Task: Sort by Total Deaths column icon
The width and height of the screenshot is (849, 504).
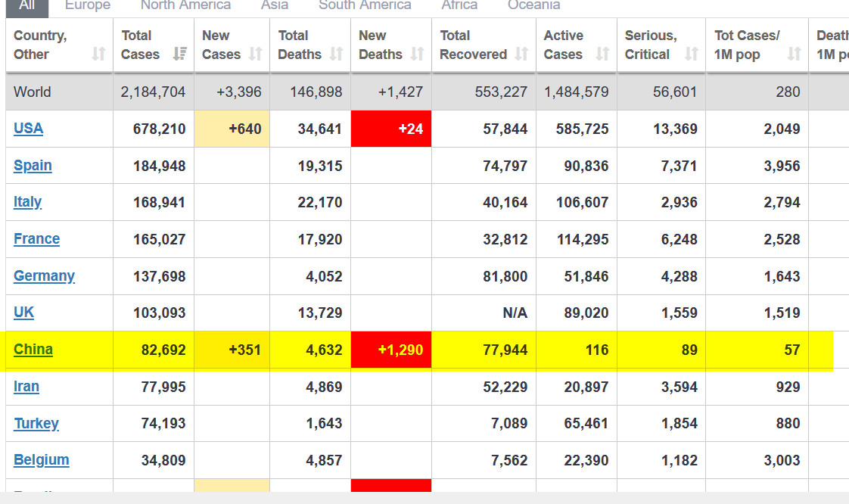Action: coord(337,54)
